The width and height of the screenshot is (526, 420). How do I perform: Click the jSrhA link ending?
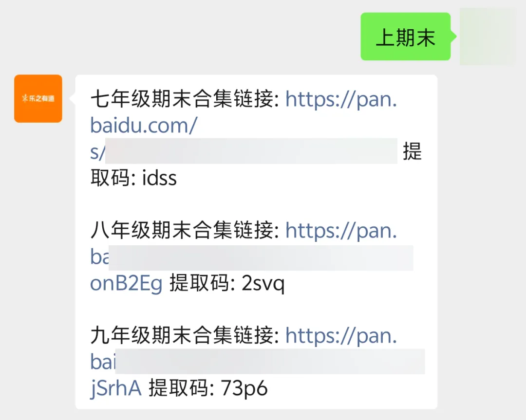[116, 388]
